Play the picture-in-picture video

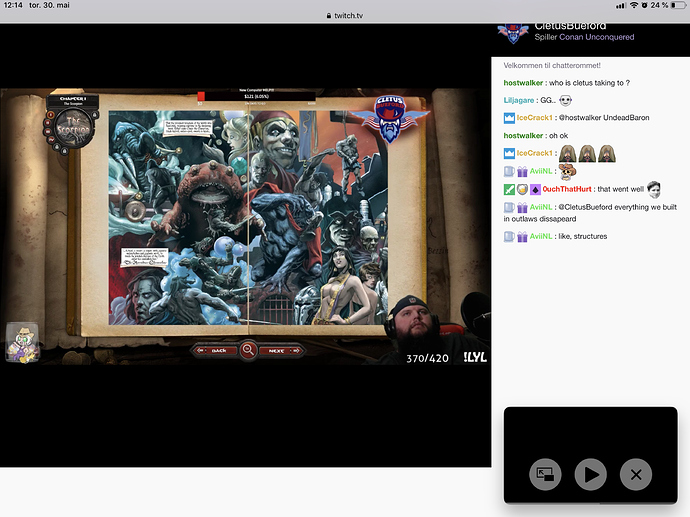[591, 474]
